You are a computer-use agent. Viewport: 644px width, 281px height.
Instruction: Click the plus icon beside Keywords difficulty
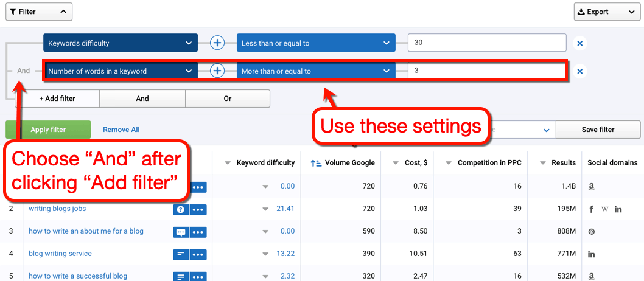tap(217, 43)
